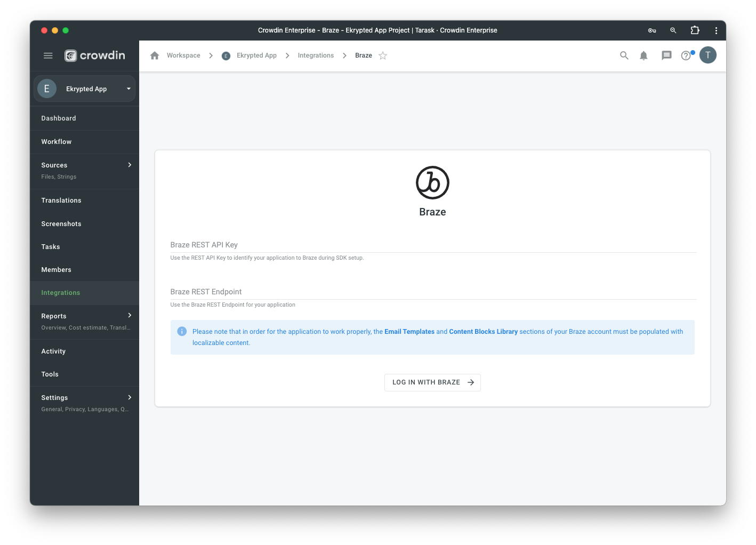Follow the Integrations breadcrumb link
Screen dimensions: 756x545
(x=316, y=55)
